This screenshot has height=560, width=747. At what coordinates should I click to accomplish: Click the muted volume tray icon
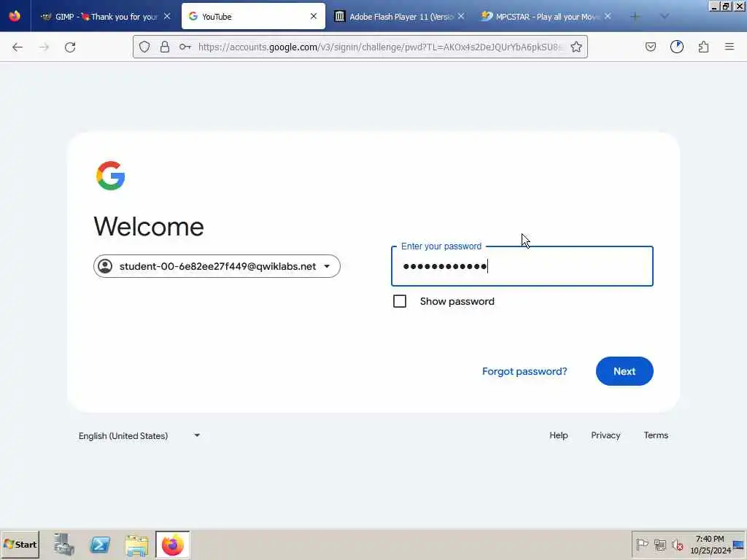pyautogui.click(x=677, y=544)
